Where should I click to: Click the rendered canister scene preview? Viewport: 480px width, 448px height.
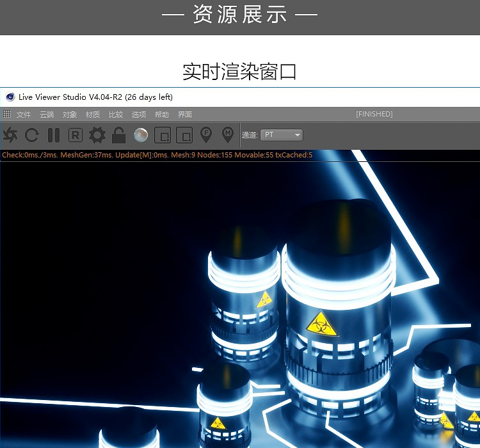click(x=240, y=305)
